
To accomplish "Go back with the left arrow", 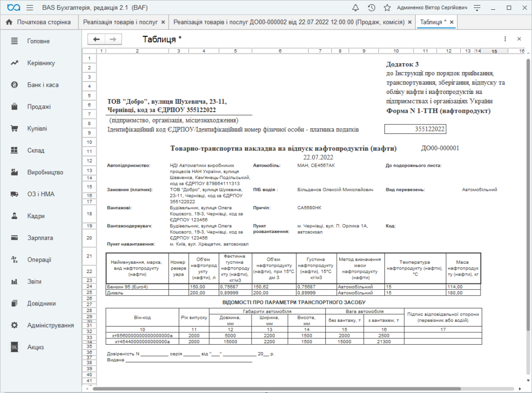I will coord(96,39).
